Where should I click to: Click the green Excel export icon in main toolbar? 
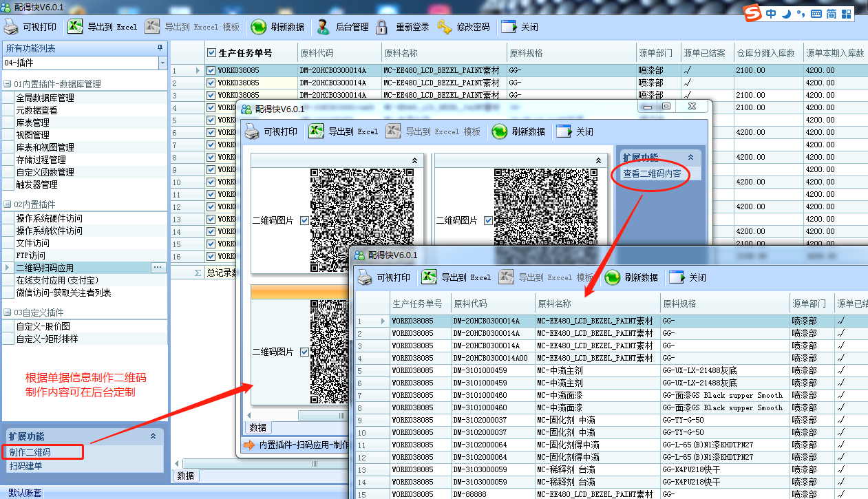coord(75,27)
